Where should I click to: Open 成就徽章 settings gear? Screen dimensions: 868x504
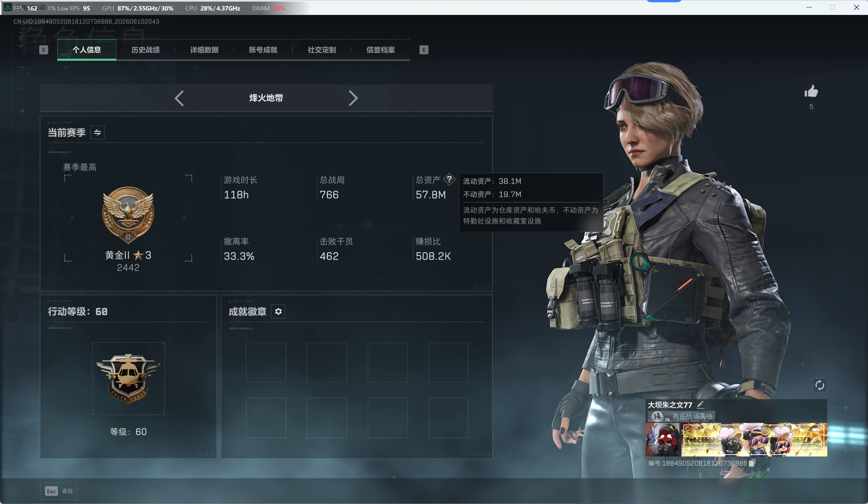tap(278, 312)
